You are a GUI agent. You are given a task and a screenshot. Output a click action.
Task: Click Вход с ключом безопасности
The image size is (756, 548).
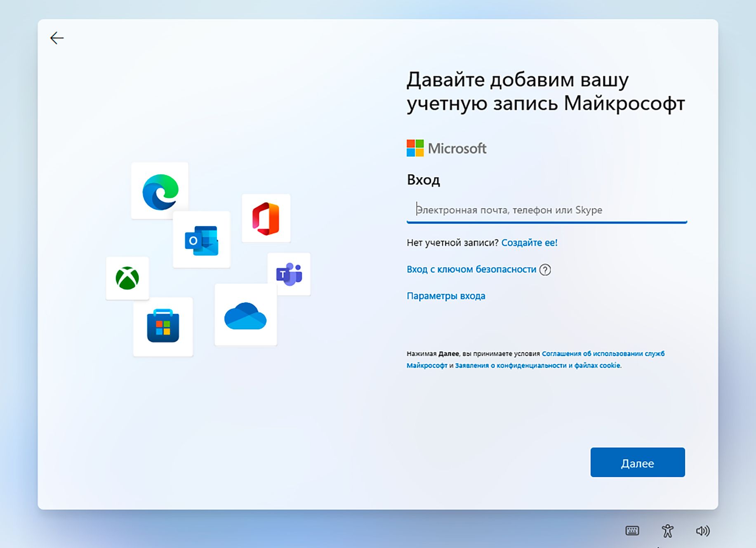pyautogui.click(x=472, y=269)
